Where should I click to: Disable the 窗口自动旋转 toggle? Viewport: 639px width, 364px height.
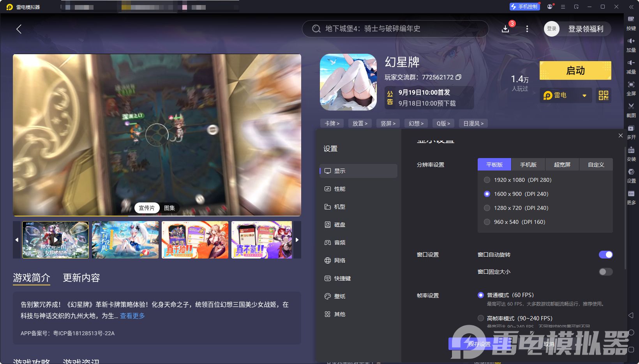pos(605,255)
